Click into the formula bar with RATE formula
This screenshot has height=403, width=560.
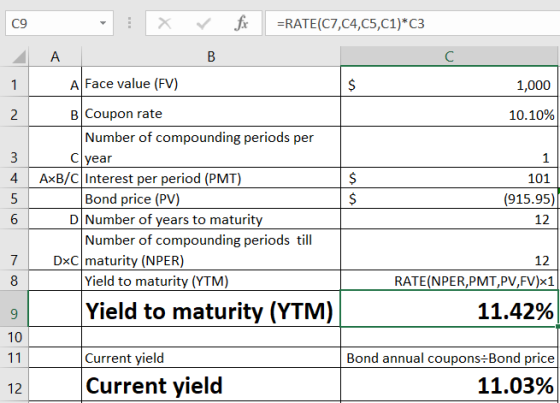click(x=412, y=24)
